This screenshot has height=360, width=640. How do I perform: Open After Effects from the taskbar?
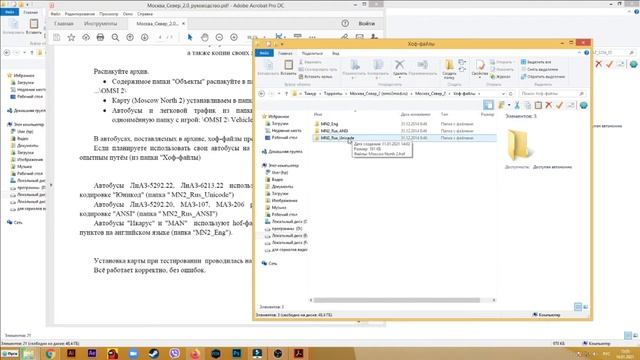[92, 353]
